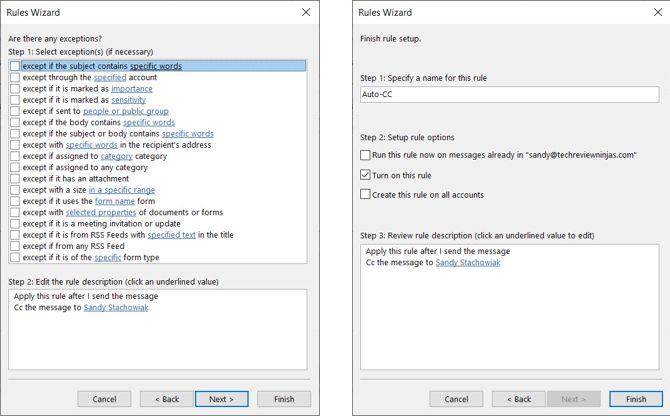Check 'except if it has an attachment'
The image size is (670, 416).
tap(14, 177)
